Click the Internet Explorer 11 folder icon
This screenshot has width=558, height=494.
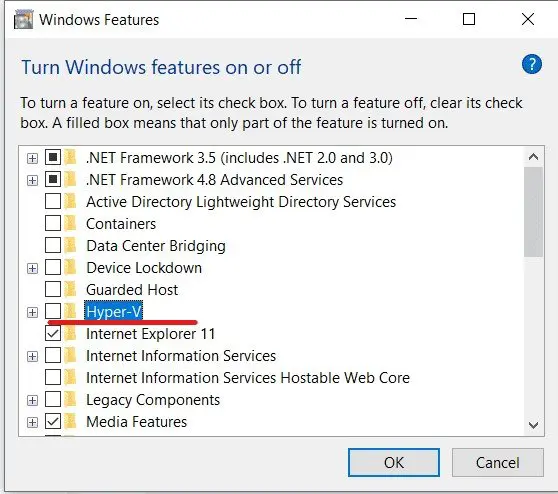tap(71, 334)
